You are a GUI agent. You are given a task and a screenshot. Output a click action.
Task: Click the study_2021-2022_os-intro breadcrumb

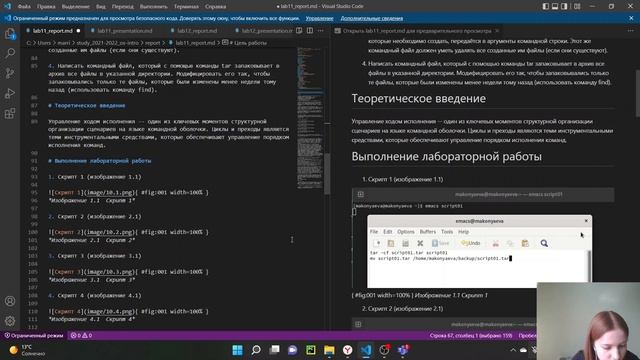[105, 43]
